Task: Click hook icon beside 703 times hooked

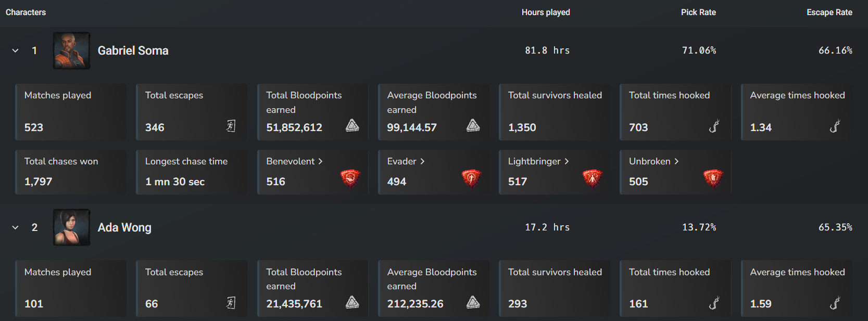Action: [714, 126]
